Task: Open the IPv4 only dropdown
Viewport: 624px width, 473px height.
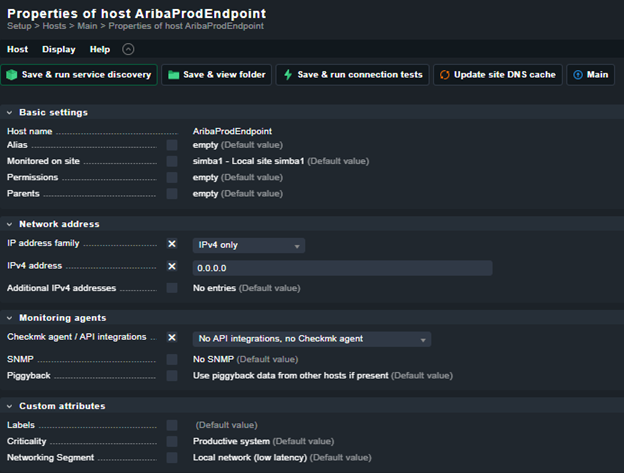Action: pyautogui.click(x=249, y=245)
